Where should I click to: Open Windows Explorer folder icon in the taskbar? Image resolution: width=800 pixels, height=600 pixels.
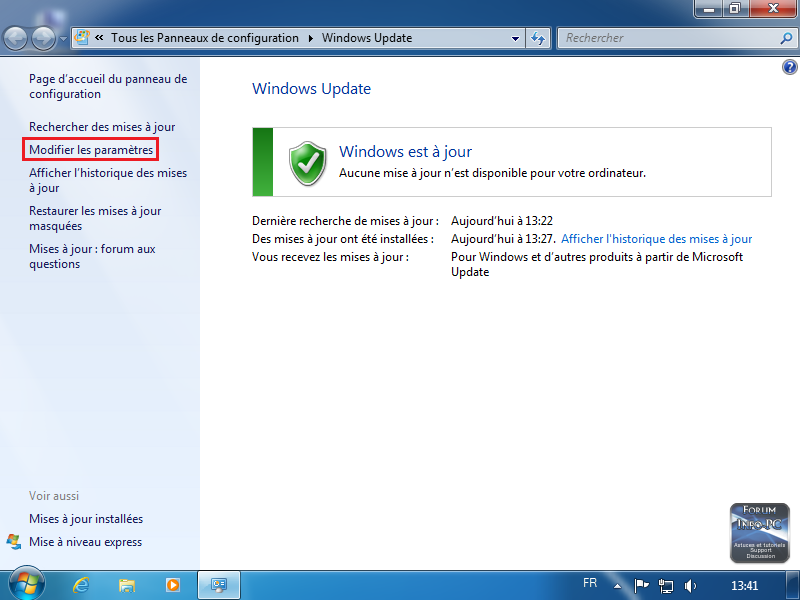pyautogui.click(x=127, y=585)
